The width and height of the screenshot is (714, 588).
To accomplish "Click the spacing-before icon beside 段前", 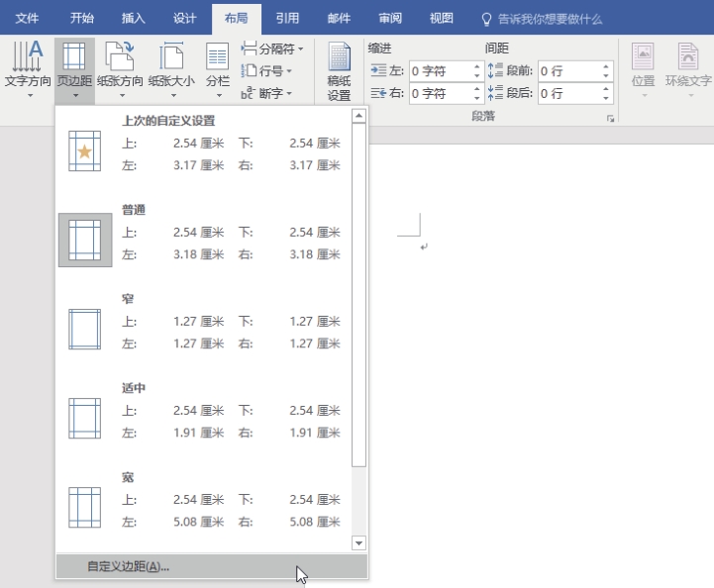I will pyautogui.click(x=495, y=70).
